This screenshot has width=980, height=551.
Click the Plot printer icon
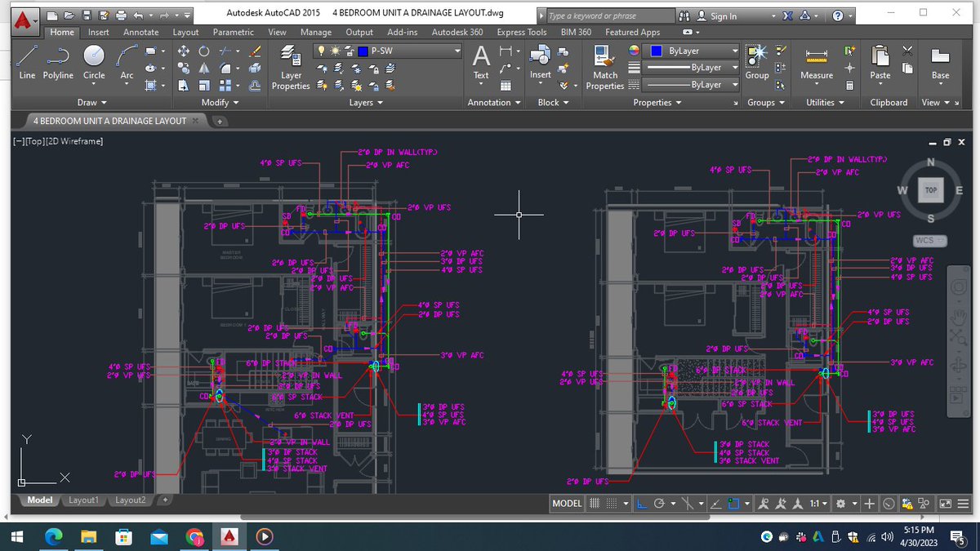tap(122, 15)
